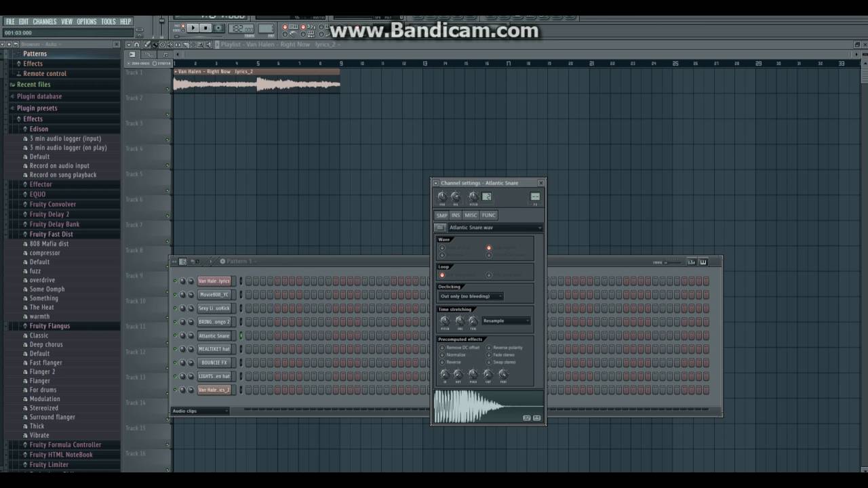This screenshot has width=868, height=488.
Task: Click the playlist magnet snap icon
Action: (136, 45)
